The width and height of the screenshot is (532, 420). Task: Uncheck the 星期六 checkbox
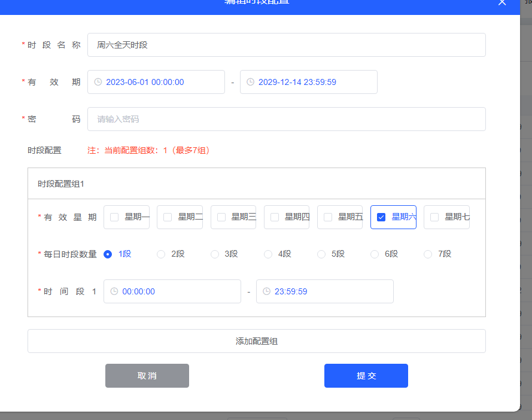pos(381,217)
